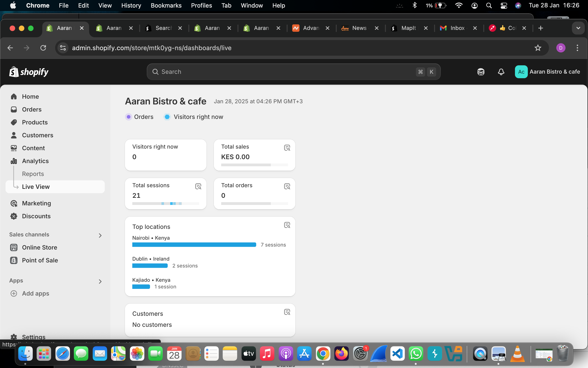Open the Chrome tab search dropdown
The height and width of the screenshot is (368, 588).
pos(578,28)
